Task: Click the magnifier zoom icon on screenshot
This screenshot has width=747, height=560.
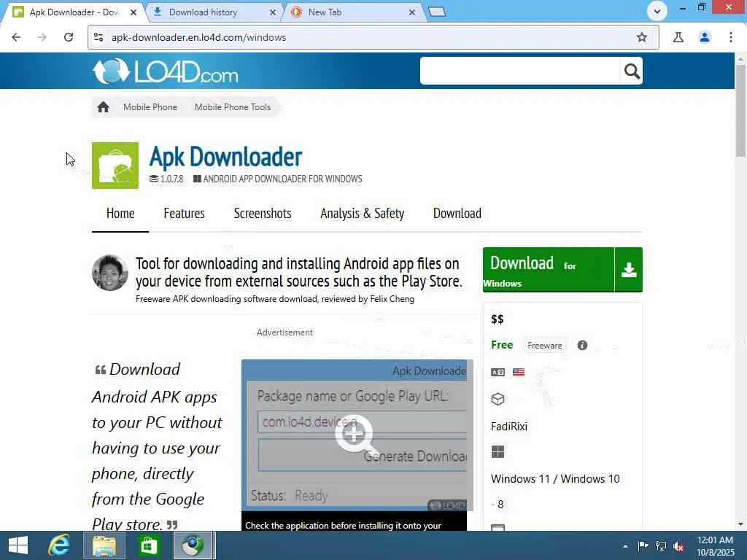Action: [x=356, y=435]
